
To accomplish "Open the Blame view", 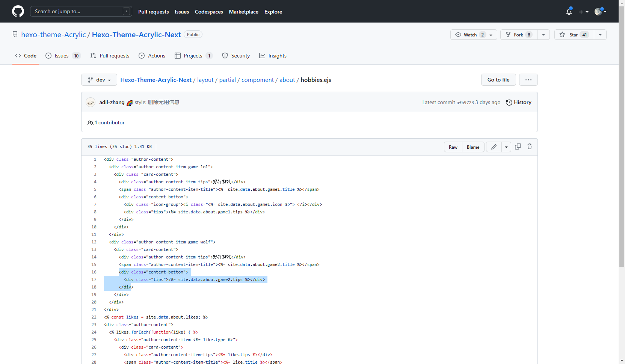I will pos(473,147).
